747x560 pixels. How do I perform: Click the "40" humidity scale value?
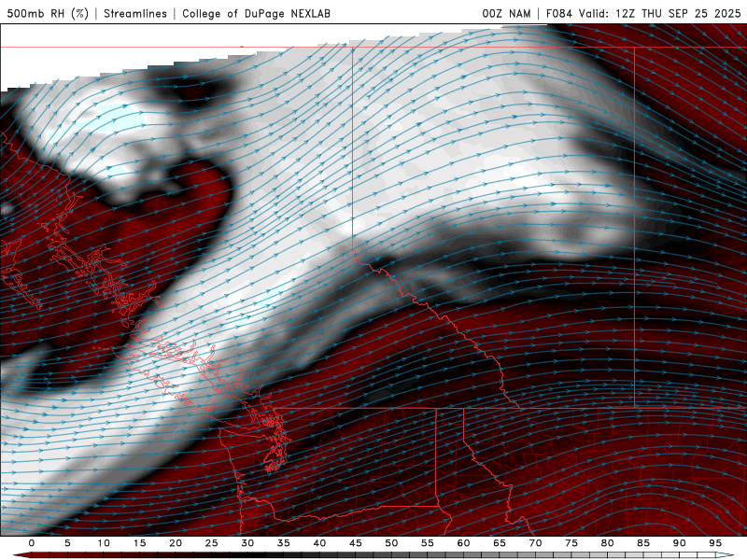tap(319, 543)
